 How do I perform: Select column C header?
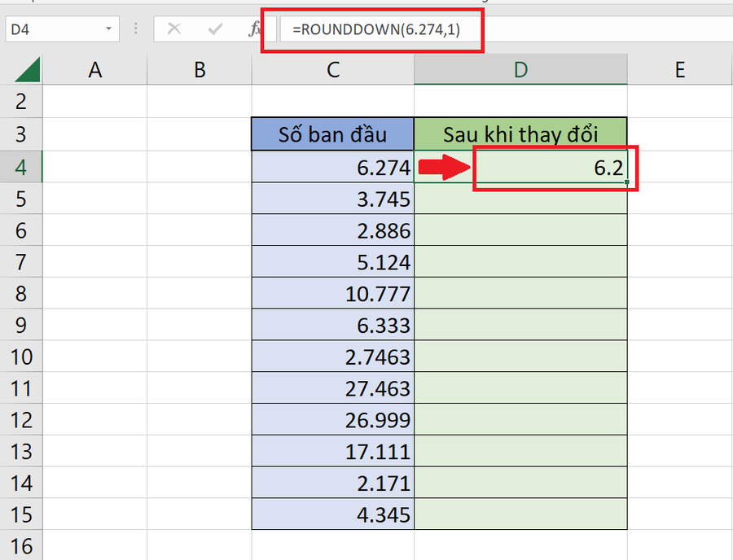pos(333,70)
